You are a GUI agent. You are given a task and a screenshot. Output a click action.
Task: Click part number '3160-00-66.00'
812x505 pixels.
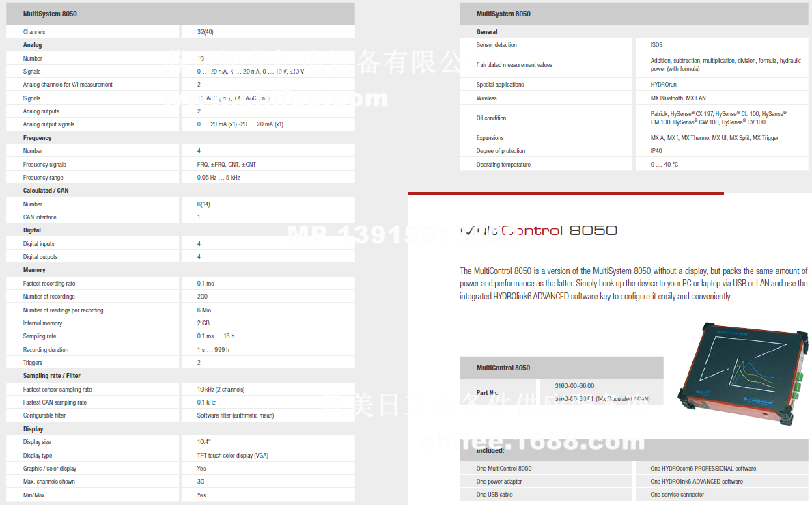click(574, 386)
